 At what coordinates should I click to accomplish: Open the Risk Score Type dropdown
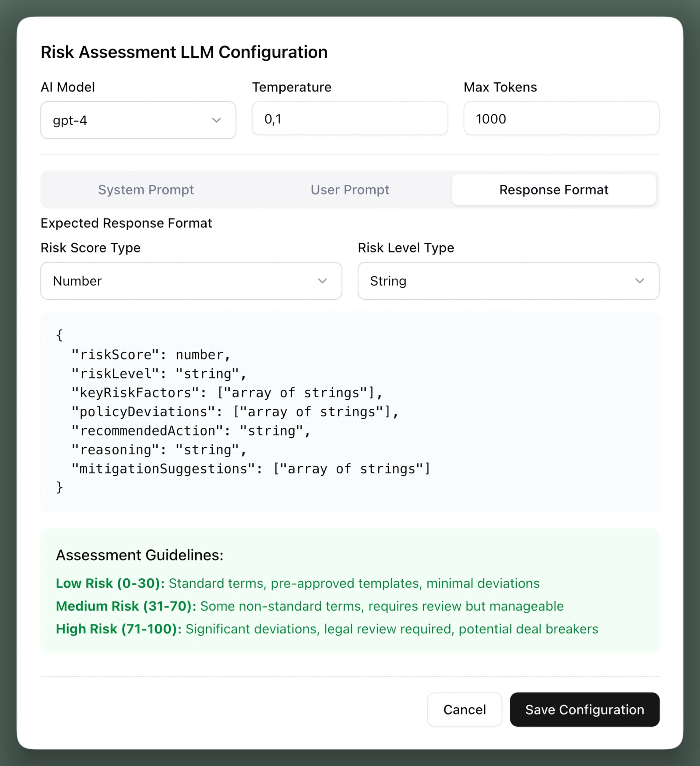pos(191,281)
